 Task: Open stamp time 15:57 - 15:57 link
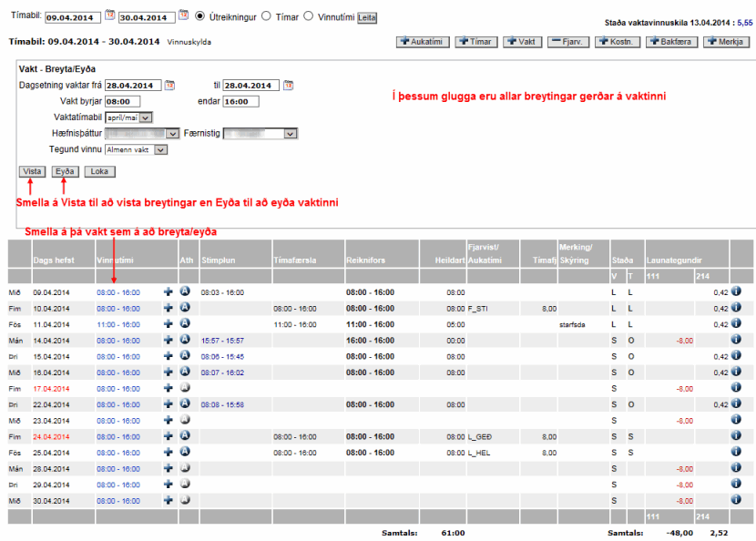223,341
